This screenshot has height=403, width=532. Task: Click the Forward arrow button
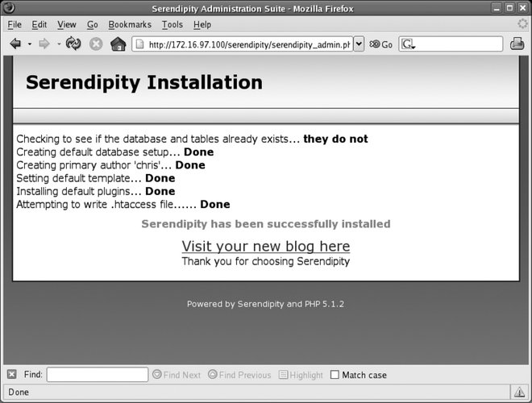pyautogui.click(x=44, y=44)
